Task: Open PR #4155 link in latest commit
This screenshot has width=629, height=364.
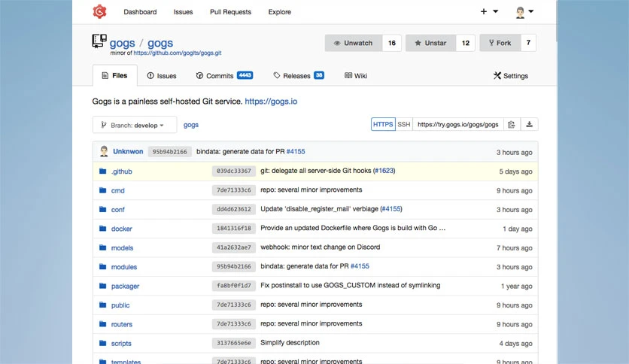Action: point(296,151)
